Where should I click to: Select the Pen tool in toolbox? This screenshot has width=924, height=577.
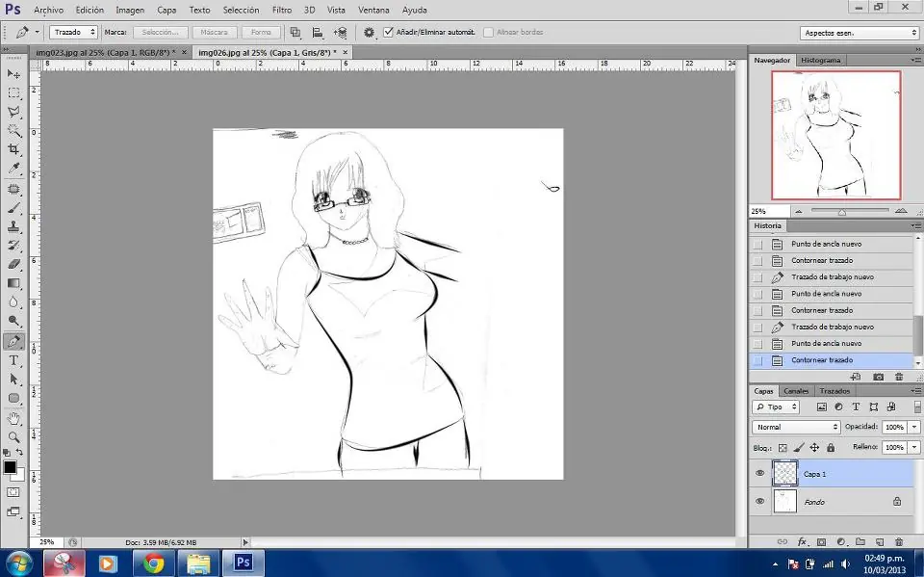[13, 341]
